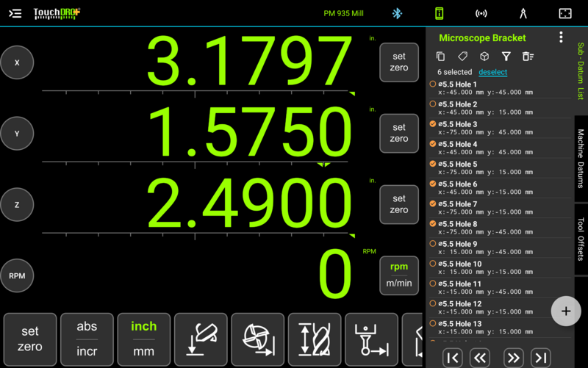Click the deselect link
The width and height of the screenshot is (588, 368).
coord(492,72)
